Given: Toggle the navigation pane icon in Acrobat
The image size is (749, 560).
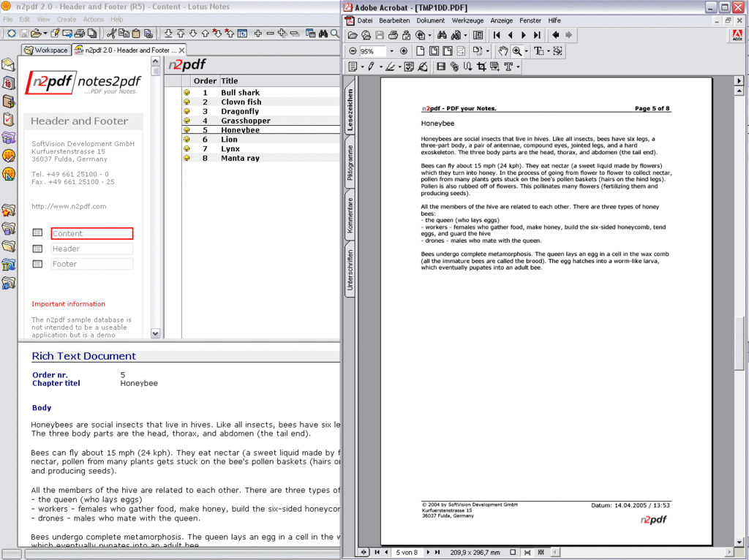Looking at the screenshot, I should (x=478, y=35).
